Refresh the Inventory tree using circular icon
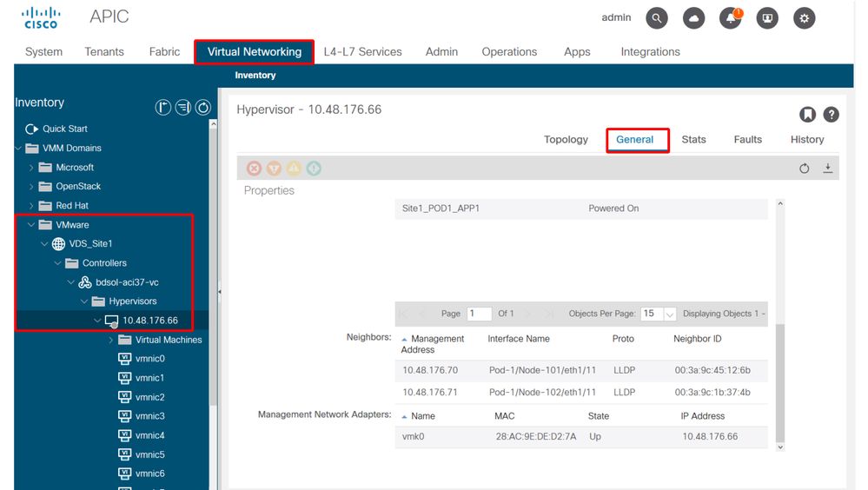The width and height of the screenshot is (868, 490). click(x=203, y=107)
